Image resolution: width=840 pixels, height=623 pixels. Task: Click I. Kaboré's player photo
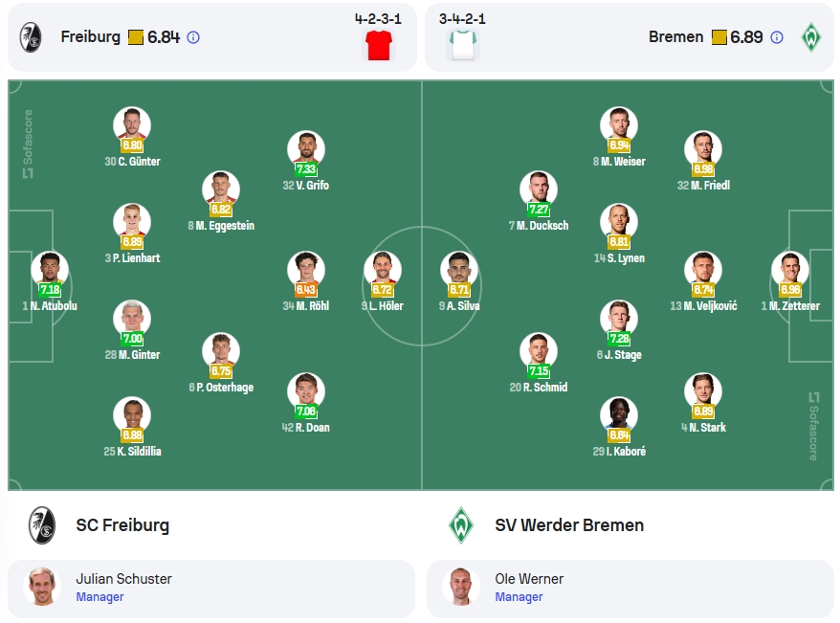click(619, 414)
